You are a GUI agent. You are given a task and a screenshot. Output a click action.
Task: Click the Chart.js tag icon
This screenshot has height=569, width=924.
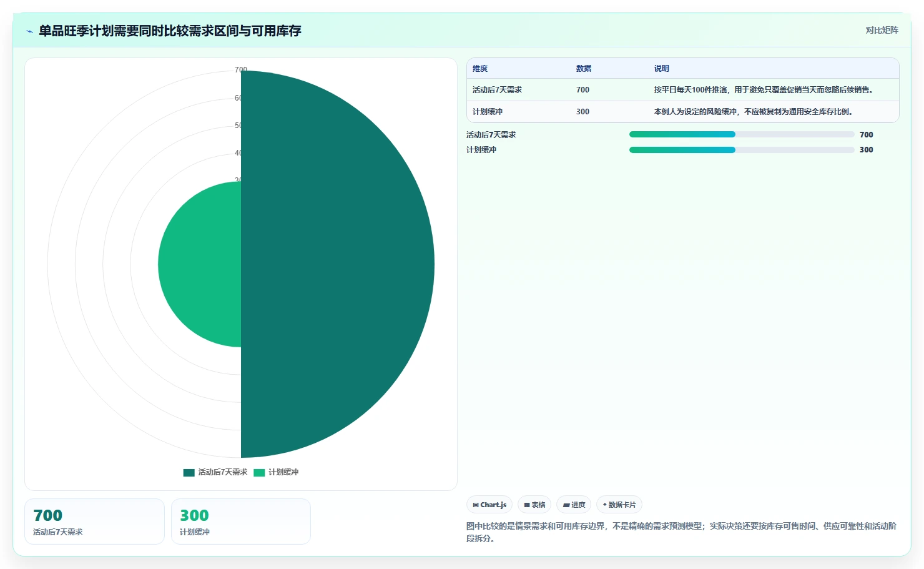click(476, 505)
